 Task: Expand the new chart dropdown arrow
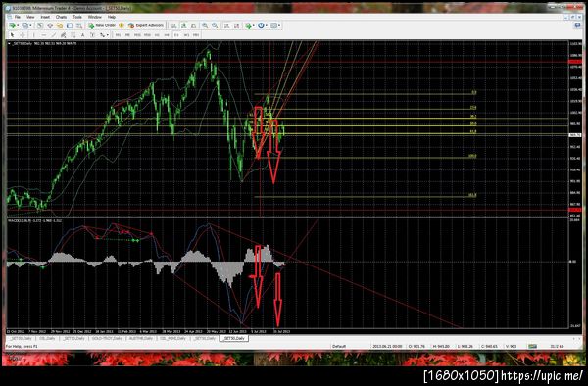click(18, 25)
